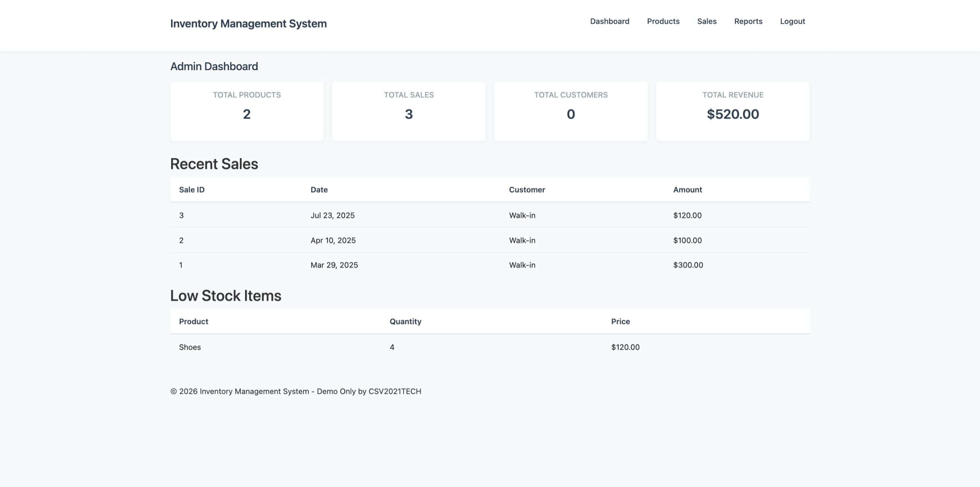
Task: Click the $300.00 amount cell
Action: point(688,265)
